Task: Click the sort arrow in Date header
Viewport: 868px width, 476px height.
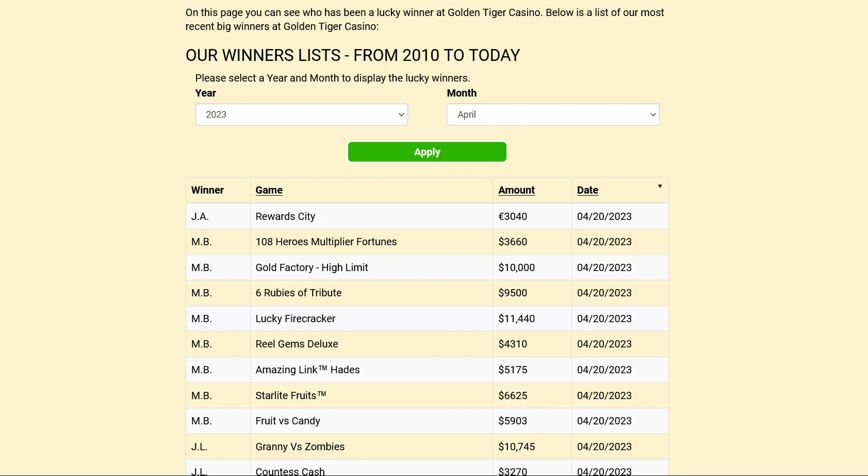Action: (x=660, y=186)
